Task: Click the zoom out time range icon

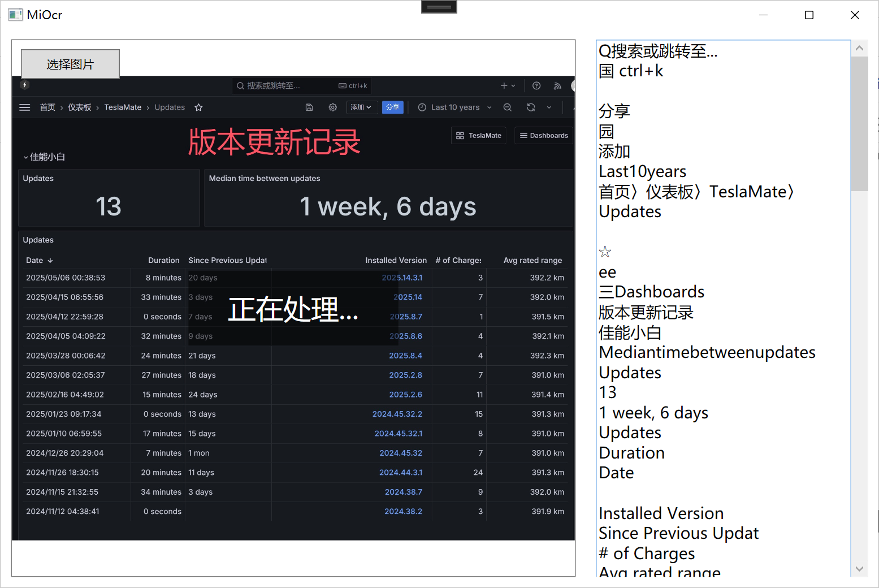Action: (508, 107)
